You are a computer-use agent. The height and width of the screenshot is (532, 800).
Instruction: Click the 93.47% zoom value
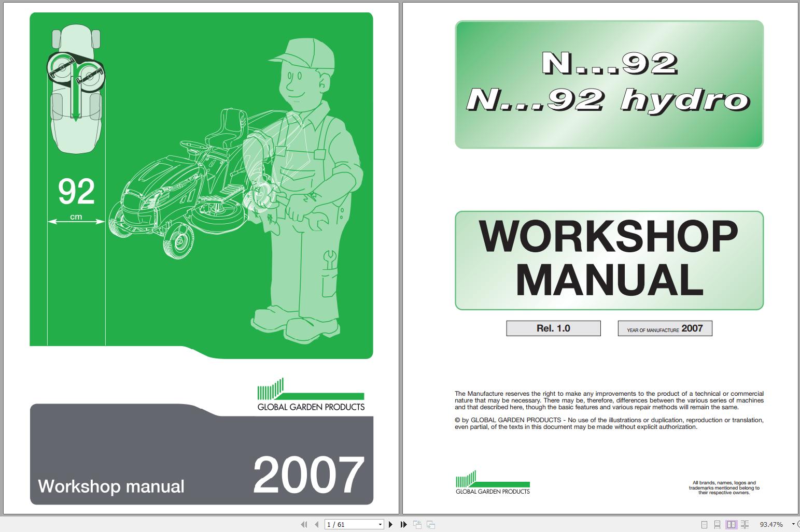click(771, 524)
